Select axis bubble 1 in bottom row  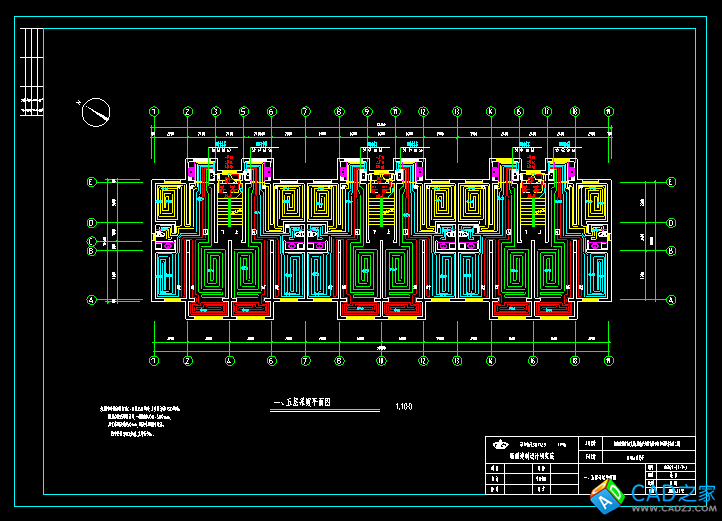click(154, 360)
